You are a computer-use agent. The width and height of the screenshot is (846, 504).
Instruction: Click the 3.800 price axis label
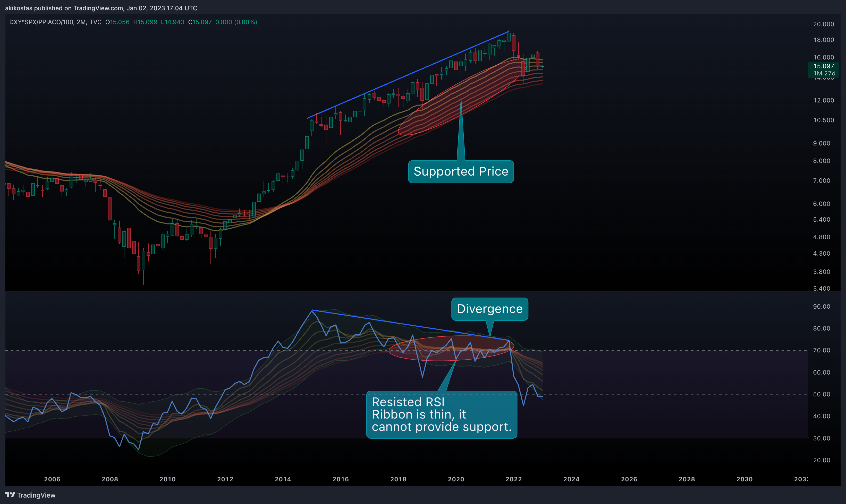(x=822, y=272)
